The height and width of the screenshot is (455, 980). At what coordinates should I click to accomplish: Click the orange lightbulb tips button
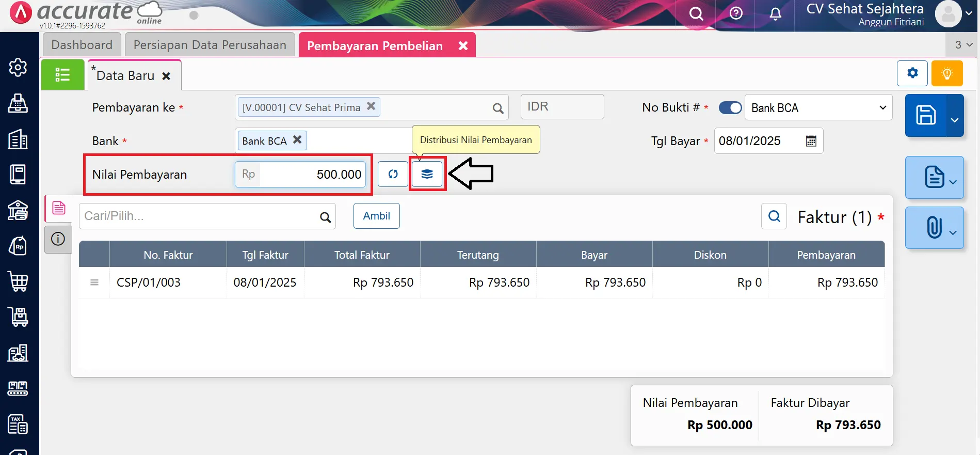tap(946, 73)
